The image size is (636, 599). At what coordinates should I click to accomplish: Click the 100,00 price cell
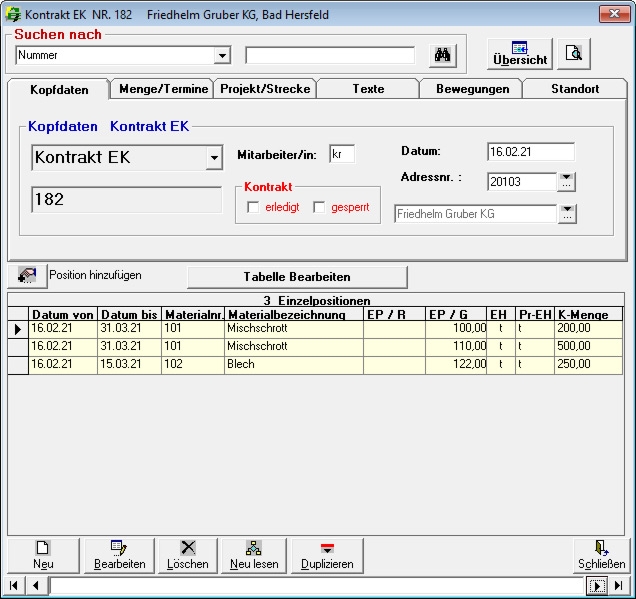(456, 328)
